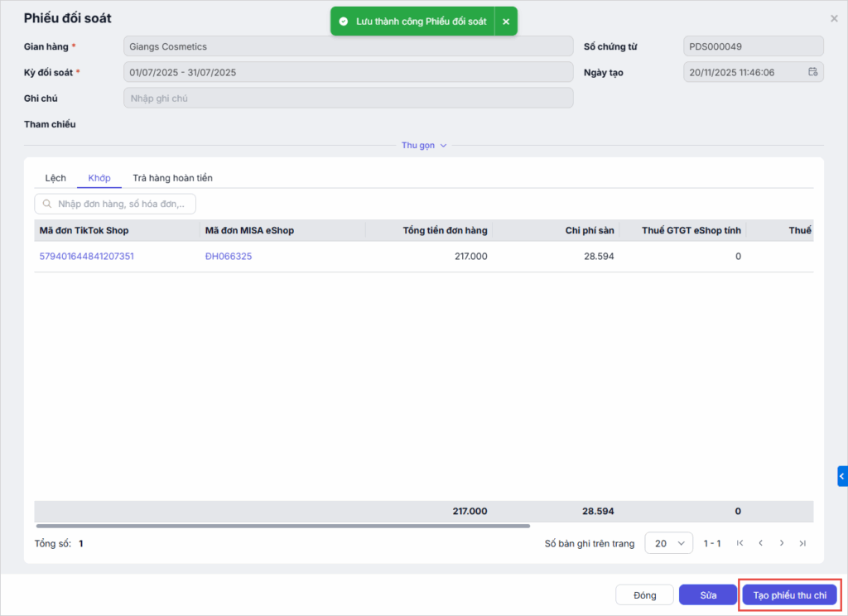
Task: Go to the previous page arrow
Action: [x=760, y=543]
